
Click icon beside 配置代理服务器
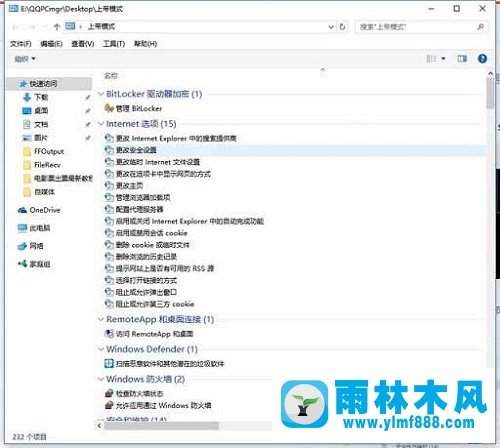point(109,209)
